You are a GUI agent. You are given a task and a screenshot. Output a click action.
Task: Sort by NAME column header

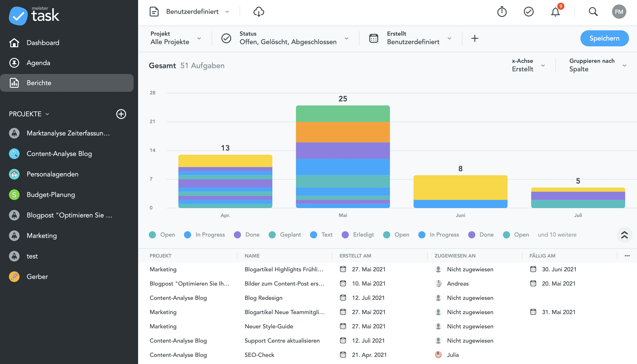coord(252,256)
